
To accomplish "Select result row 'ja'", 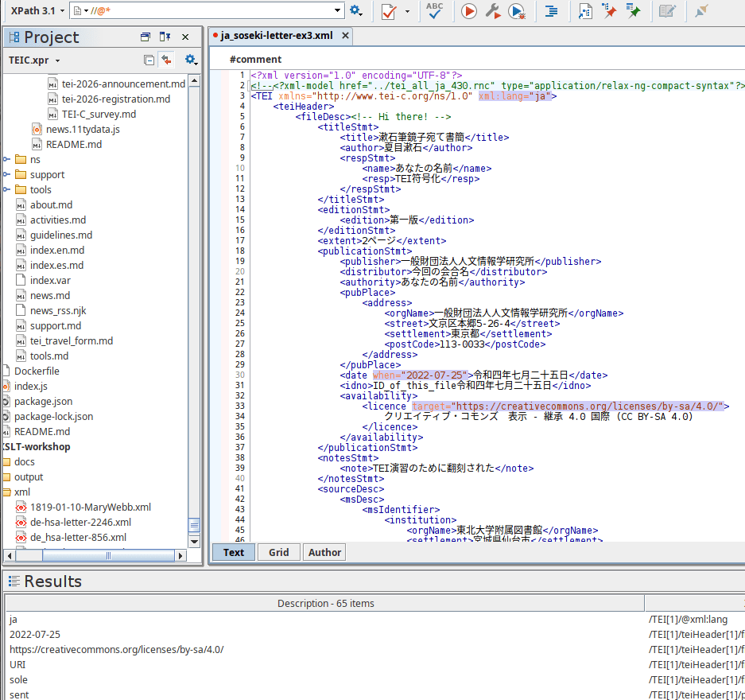I will click(x=325, y=619).
